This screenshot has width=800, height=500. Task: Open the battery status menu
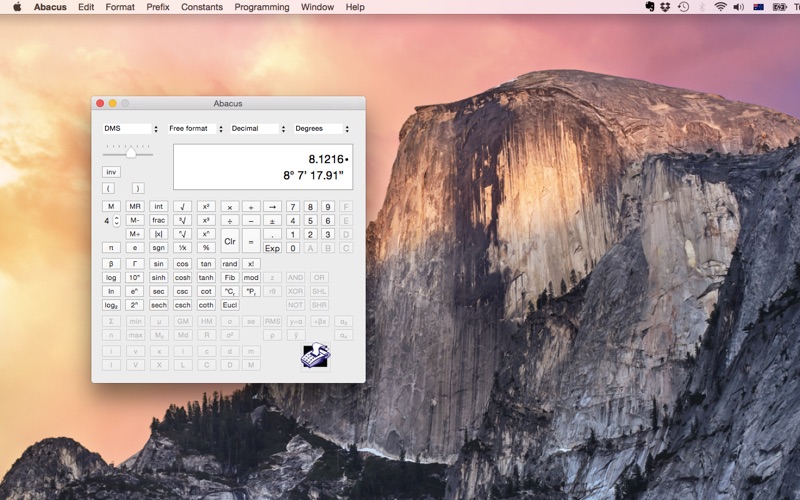point(779,7)
